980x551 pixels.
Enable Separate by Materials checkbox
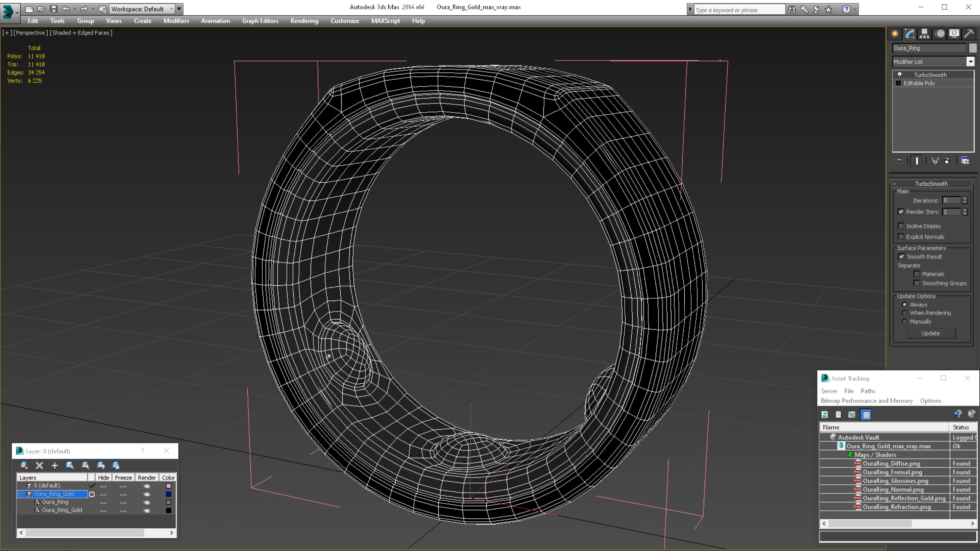coord(916,274)
